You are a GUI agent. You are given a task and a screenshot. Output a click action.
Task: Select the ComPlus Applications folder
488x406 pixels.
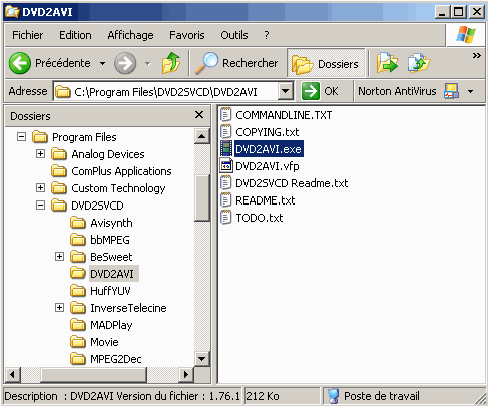point(121,171)
